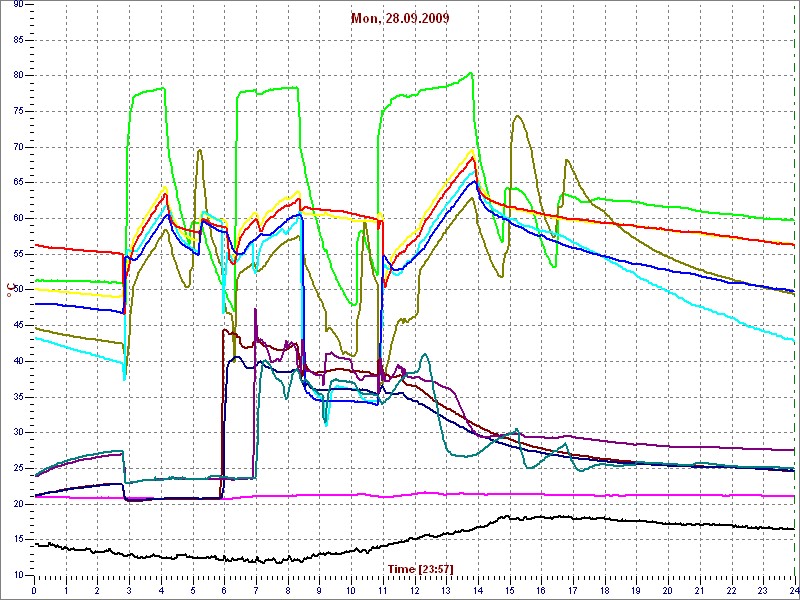Pick hour '12' on the time axis
The width and height of the screenshot is (800, 600).
(x=414, y=590)
